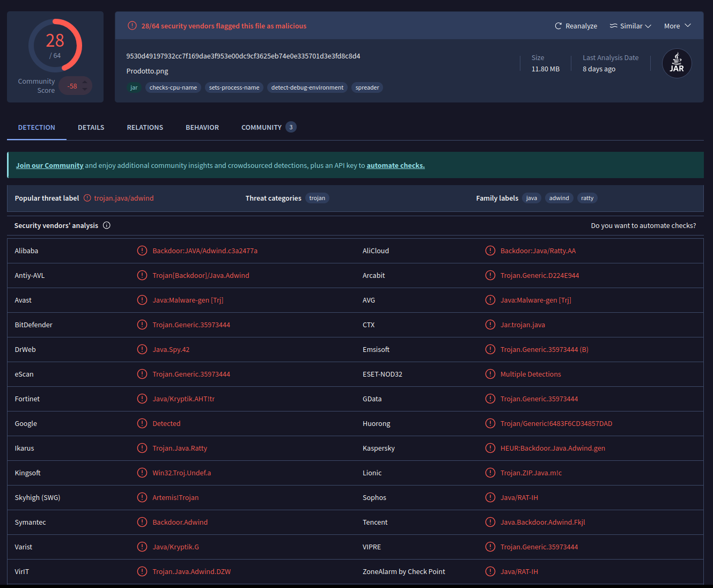
Task: Click the warning icon next to trojan.java/adwind
Action: pyautogui.click(x=87, y=198)
